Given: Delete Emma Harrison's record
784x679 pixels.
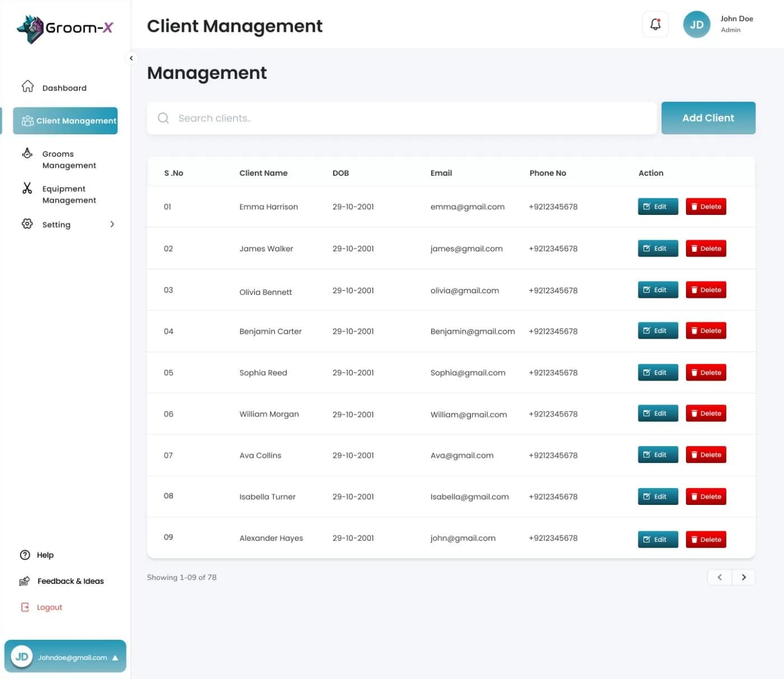Looking at the screenshot, I should click(706, 207).
